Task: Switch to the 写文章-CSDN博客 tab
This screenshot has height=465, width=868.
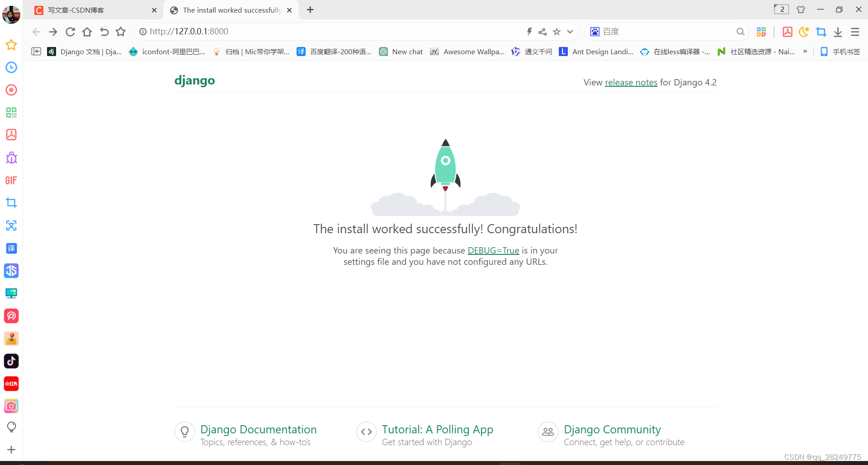Action: [x=93, y=10]
